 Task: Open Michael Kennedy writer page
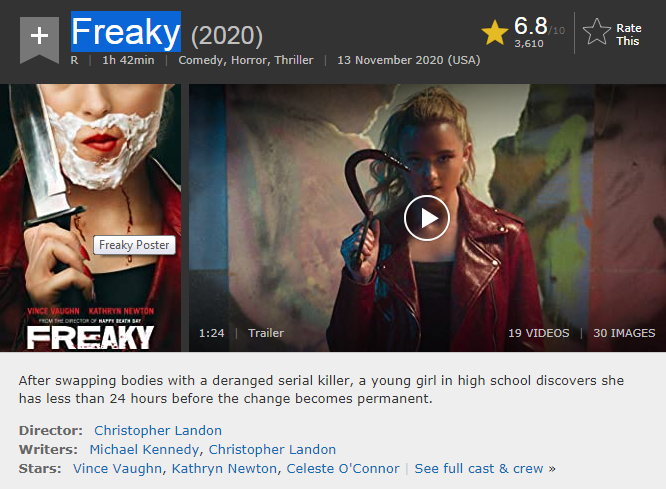[144, 449]
